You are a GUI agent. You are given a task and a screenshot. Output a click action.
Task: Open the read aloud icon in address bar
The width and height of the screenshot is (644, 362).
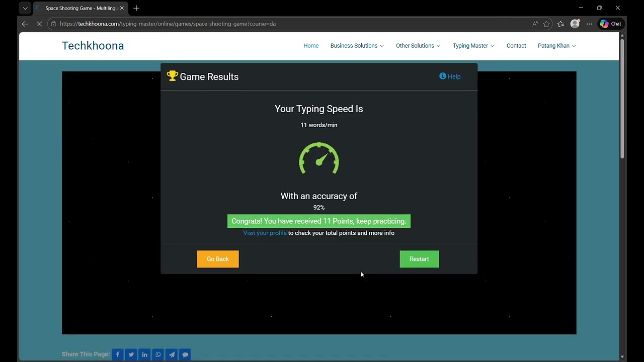(x=535, y=24)
